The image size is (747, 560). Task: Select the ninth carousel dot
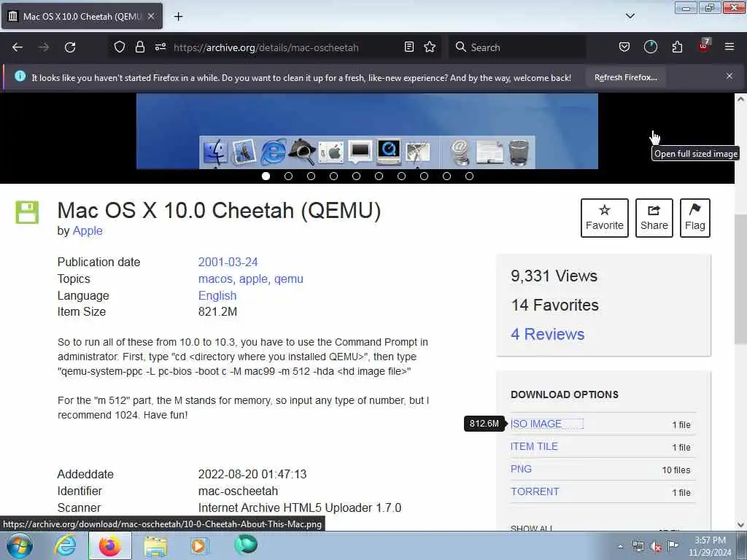(447, 176)
